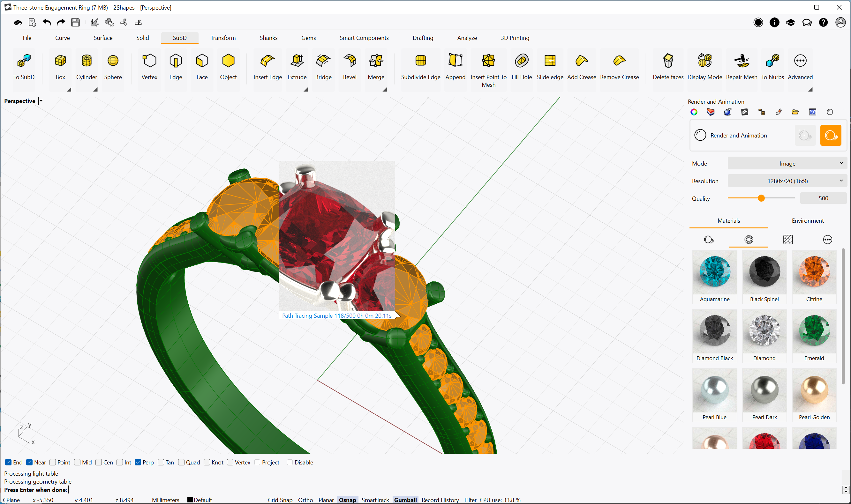Enable the Int osnap checkbox
Image resolution: width=851 pixels, height=504 pixels.
point(120,462)
